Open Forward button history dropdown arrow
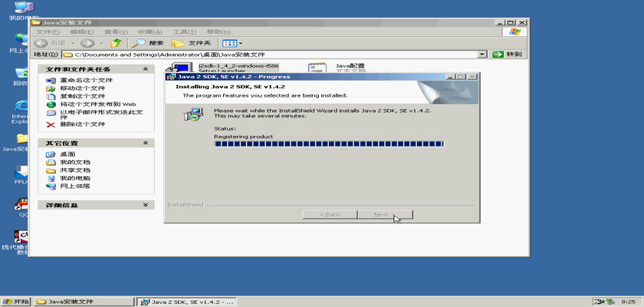This screenshot has width=644, height=307. click(x=101, y=43)
